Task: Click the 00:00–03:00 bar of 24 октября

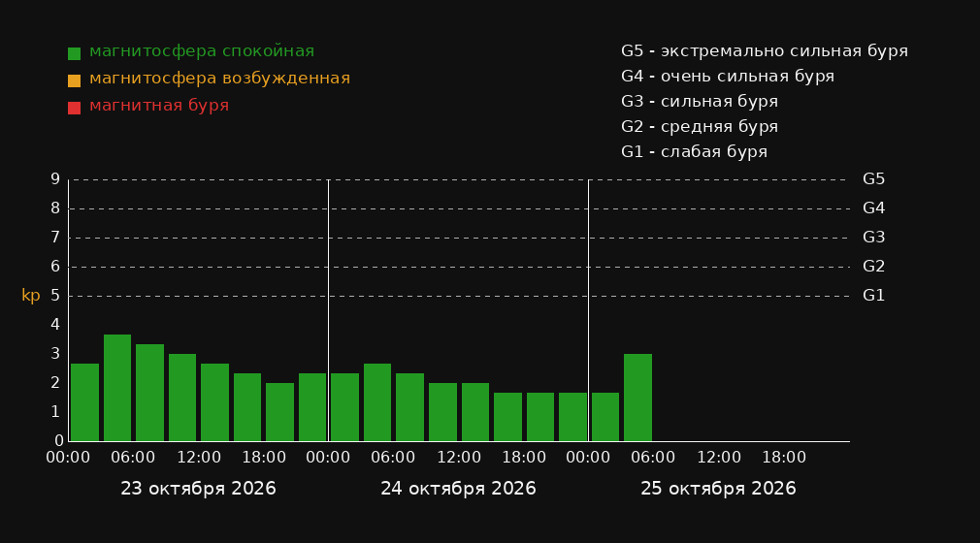Action: point(345,407)
